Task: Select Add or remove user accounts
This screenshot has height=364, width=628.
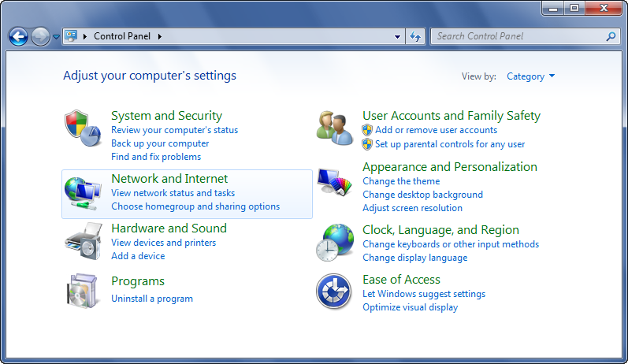Action: coord(437,130)
